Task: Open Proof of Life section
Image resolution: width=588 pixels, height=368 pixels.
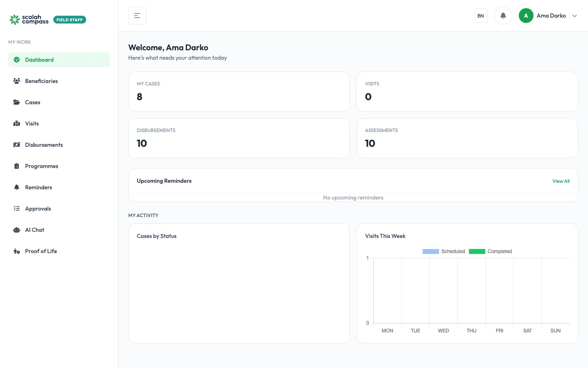Action: pyautogui.click(x=59, y=251)
